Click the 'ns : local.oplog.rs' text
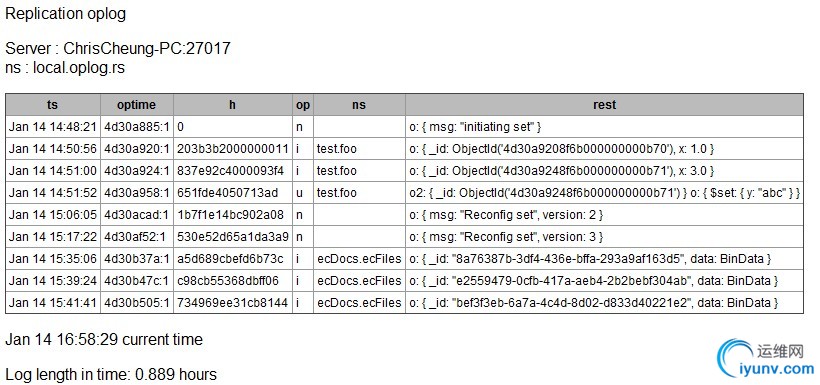Viewport: 820px width, 385px height. (65, 67)
